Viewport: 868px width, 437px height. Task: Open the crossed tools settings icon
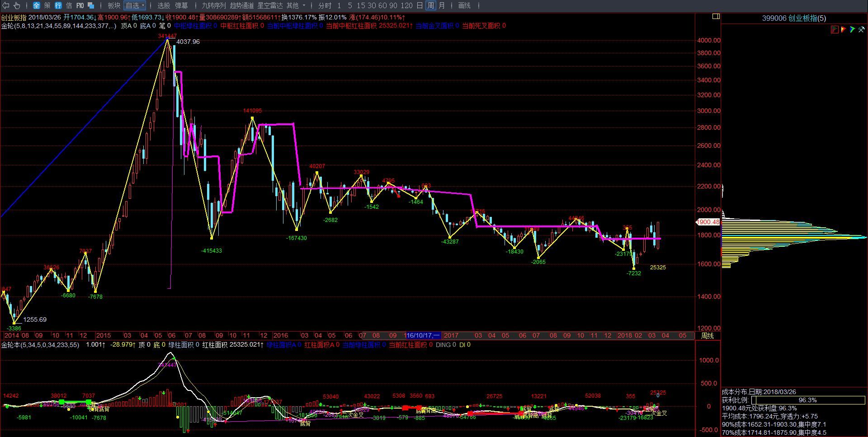point(862,30)
